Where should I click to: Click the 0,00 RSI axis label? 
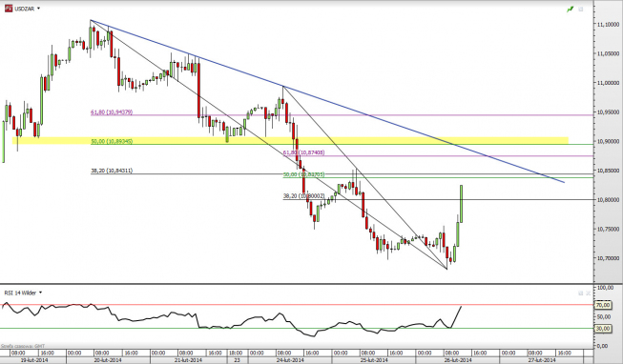pyautogui.click(x=603, y=346)
